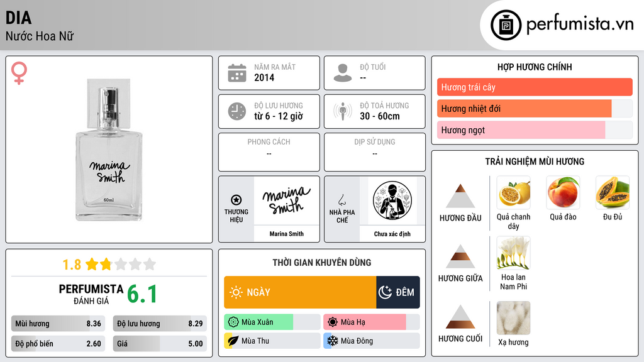This screenshot has height=362, width=644.
Task: Open the Đu Đủ papaya thumbnail
Action: click(613, 192)
